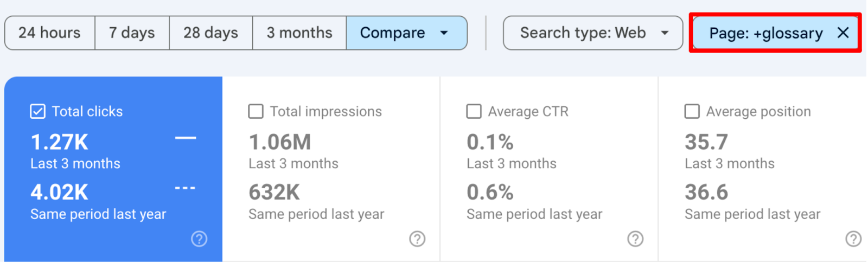The image size is (868, 262).
Task: Click the 1.06M total impressions value
Action: [x=280, y=142]
